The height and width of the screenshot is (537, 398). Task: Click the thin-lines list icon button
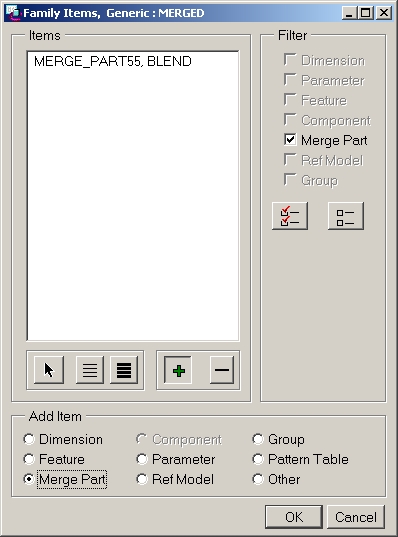click(90, 370)
